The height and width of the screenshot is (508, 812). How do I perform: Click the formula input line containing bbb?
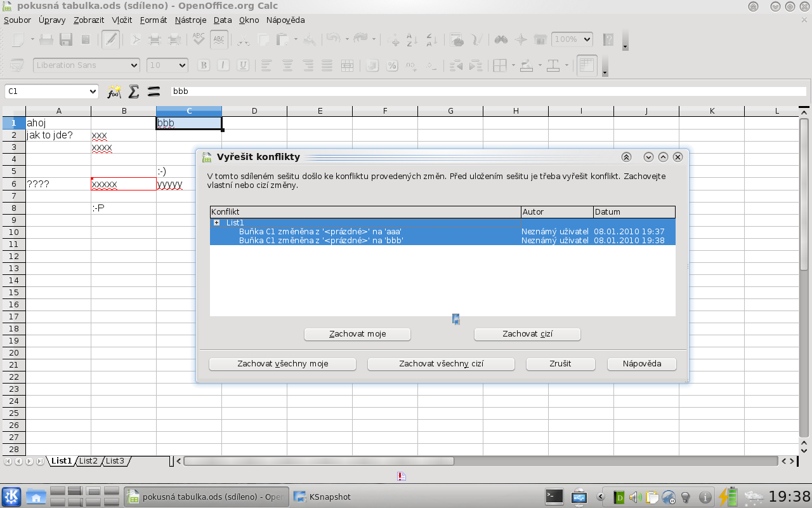(488, 91)
